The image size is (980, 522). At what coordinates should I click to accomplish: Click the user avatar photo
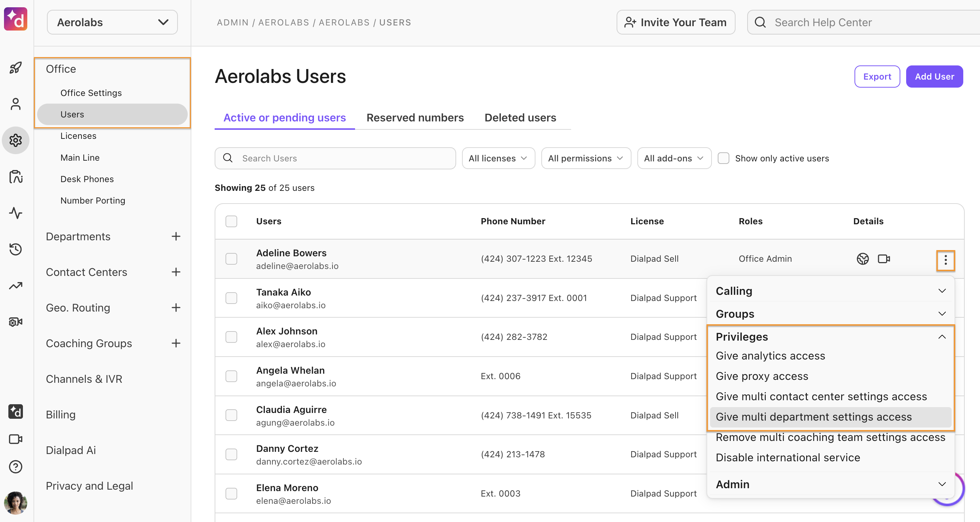point(16,503)
